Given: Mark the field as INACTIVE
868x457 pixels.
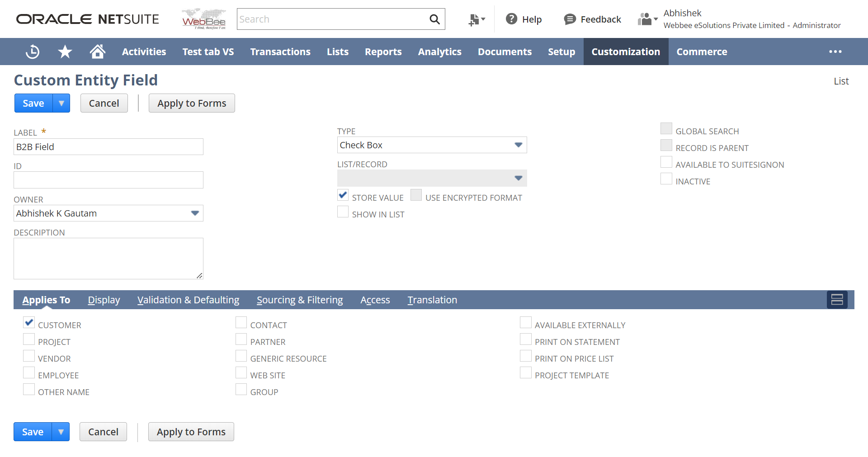Looking at the screenshot, I should (x=666, y=179).
